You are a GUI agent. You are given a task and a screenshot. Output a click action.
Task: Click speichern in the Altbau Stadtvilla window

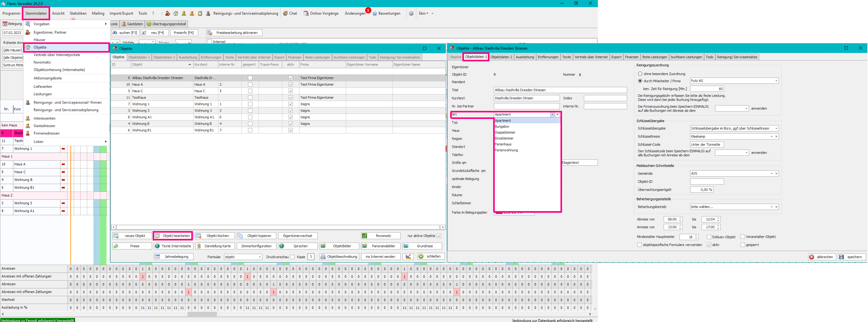click(x=851, y=257)
